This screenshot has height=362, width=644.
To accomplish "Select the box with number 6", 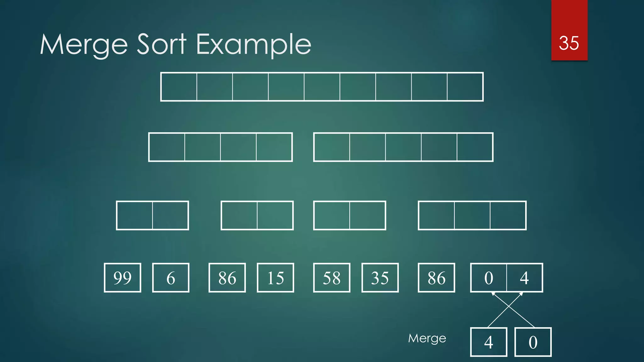I will coord(171,278).
